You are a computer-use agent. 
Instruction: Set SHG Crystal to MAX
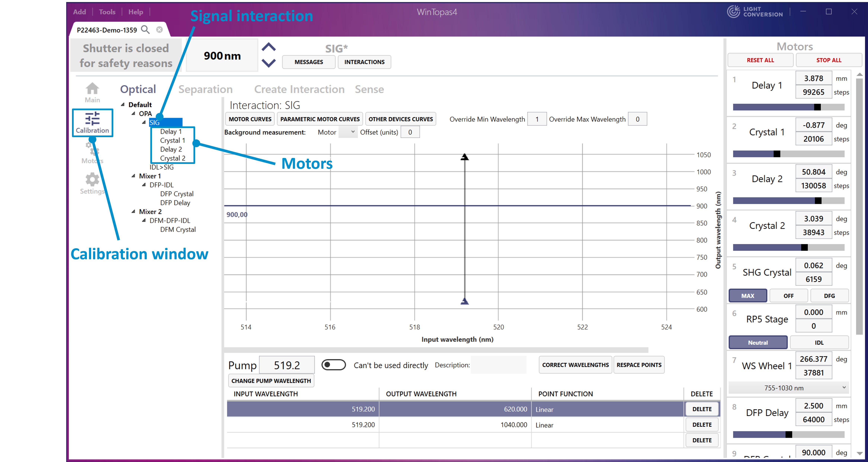pyautogui.click(x=747, y=296)
